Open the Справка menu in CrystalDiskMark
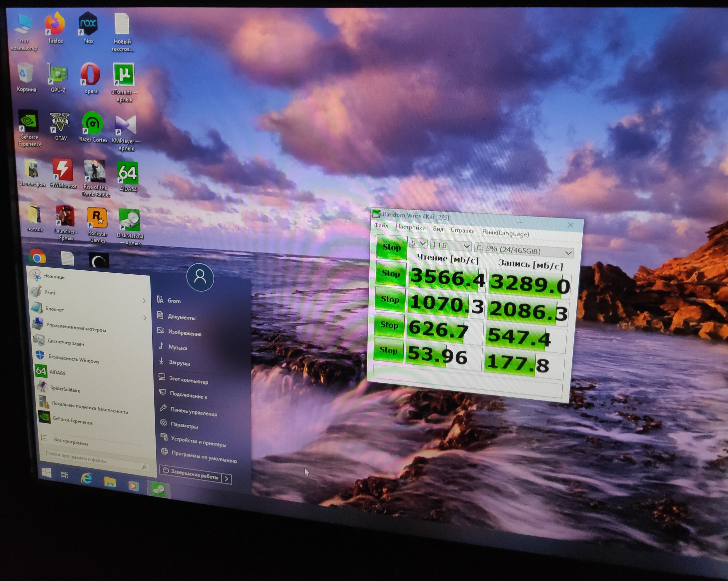 pos(462,230)
